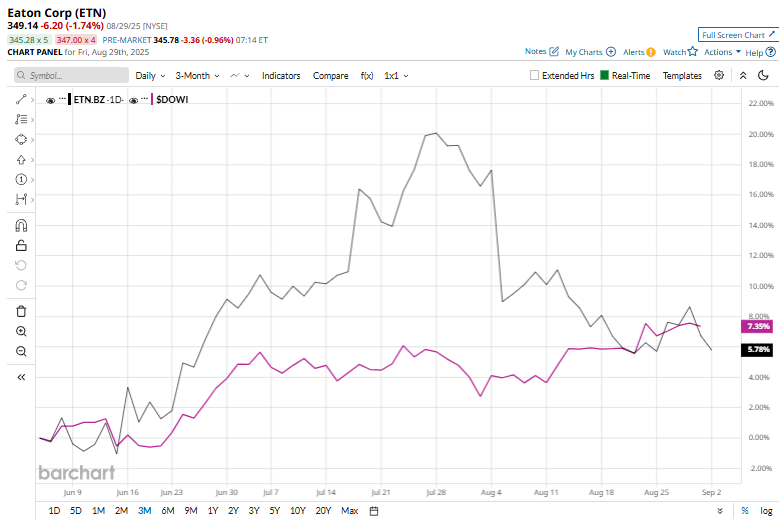
Task: Select the shapes drawing tool
Action: point(21,140)
